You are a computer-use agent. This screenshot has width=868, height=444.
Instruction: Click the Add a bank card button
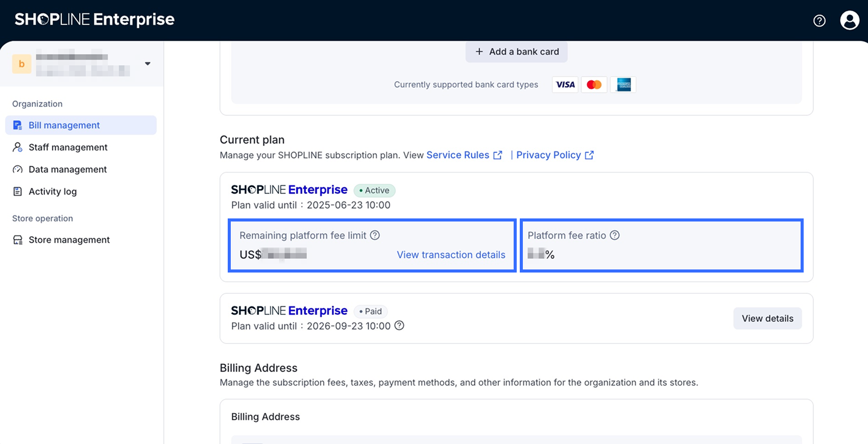coord(516,52)
